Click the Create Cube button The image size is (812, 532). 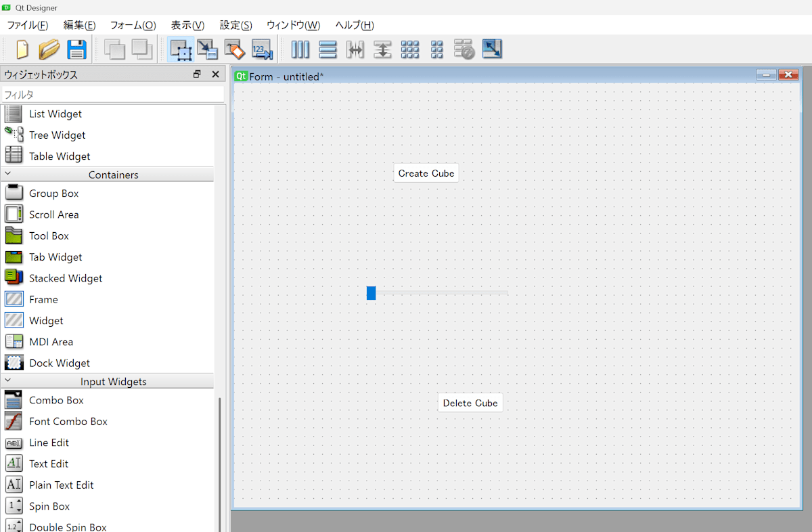pos(426,173)
